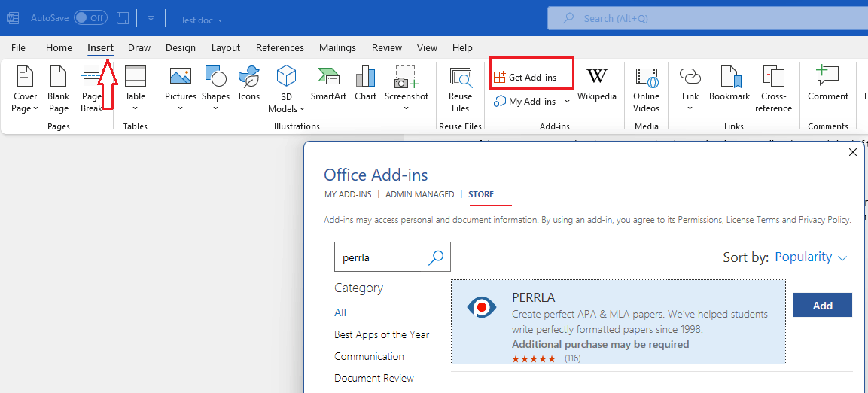The width and height of the screenshot is (868, 393).
Task: Open the My Add-ins button
Action: (525, 102)
